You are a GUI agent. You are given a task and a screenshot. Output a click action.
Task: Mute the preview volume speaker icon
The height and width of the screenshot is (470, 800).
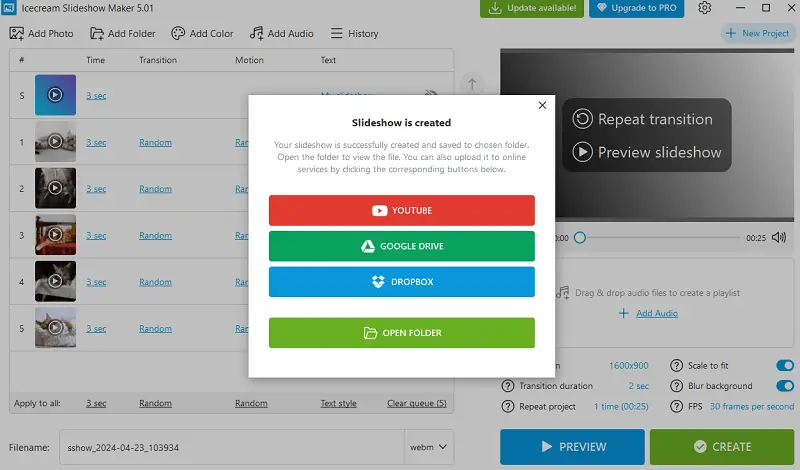tap(779, 237)
